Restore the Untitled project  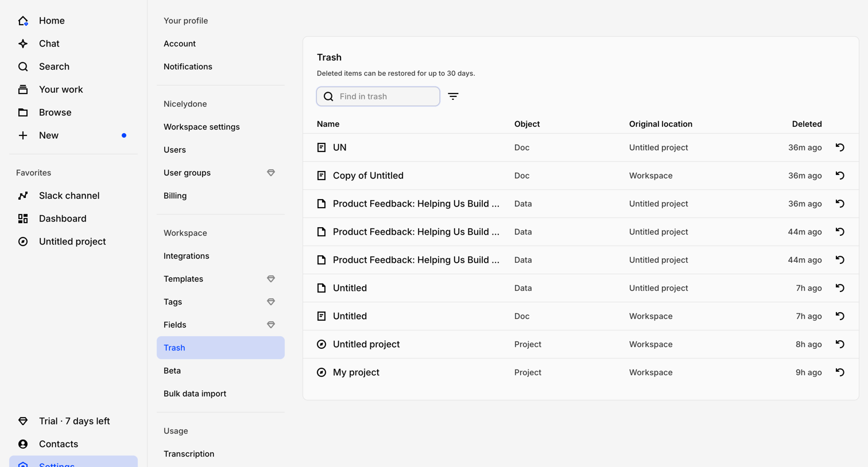840,344
